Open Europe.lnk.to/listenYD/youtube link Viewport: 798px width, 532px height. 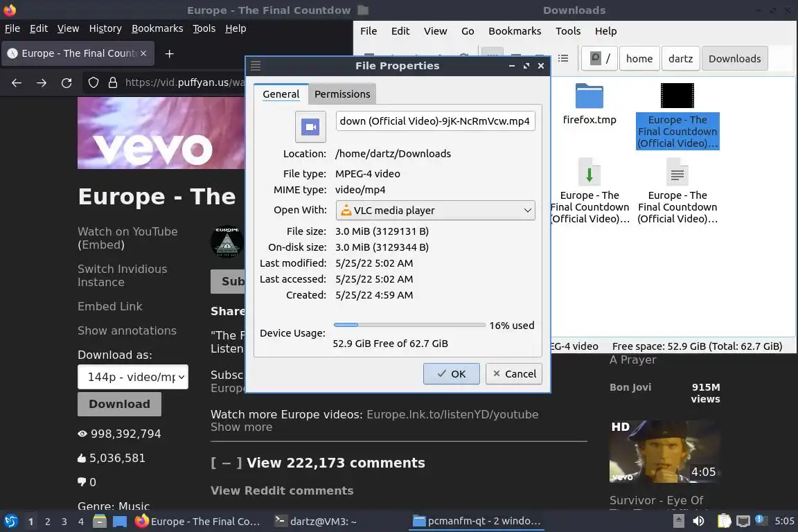452,414
